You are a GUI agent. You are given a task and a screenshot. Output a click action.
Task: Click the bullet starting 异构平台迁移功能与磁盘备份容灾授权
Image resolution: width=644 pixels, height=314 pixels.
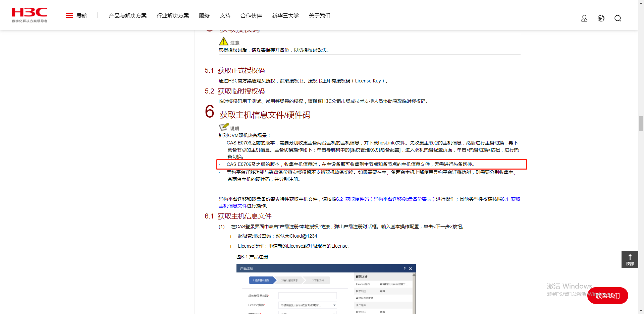click(x=371, y=176)
